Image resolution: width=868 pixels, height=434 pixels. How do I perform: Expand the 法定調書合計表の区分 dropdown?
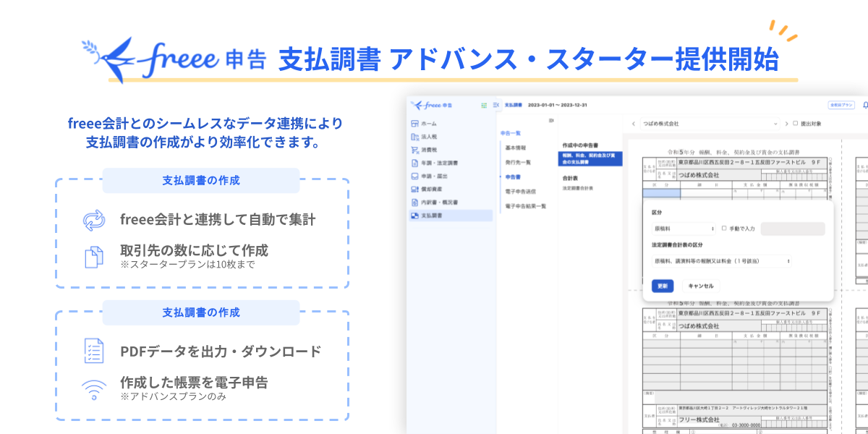pos(721,261)
